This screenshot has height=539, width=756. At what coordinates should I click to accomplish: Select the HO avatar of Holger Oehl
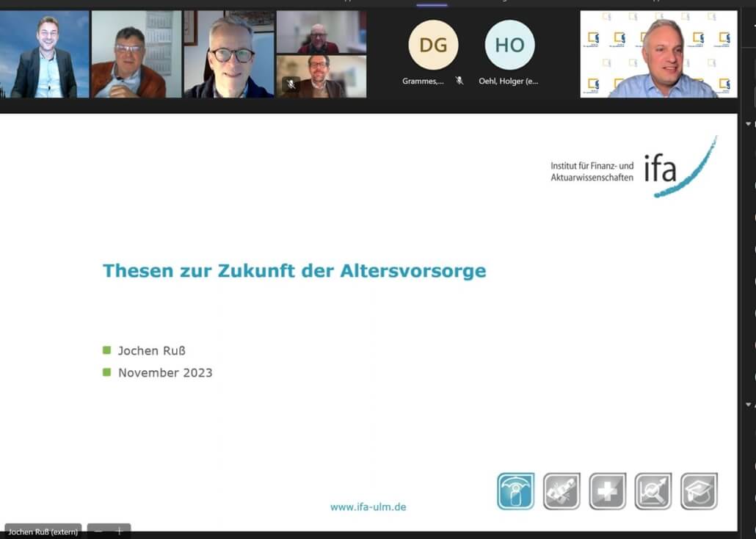[x=509, y=46]
